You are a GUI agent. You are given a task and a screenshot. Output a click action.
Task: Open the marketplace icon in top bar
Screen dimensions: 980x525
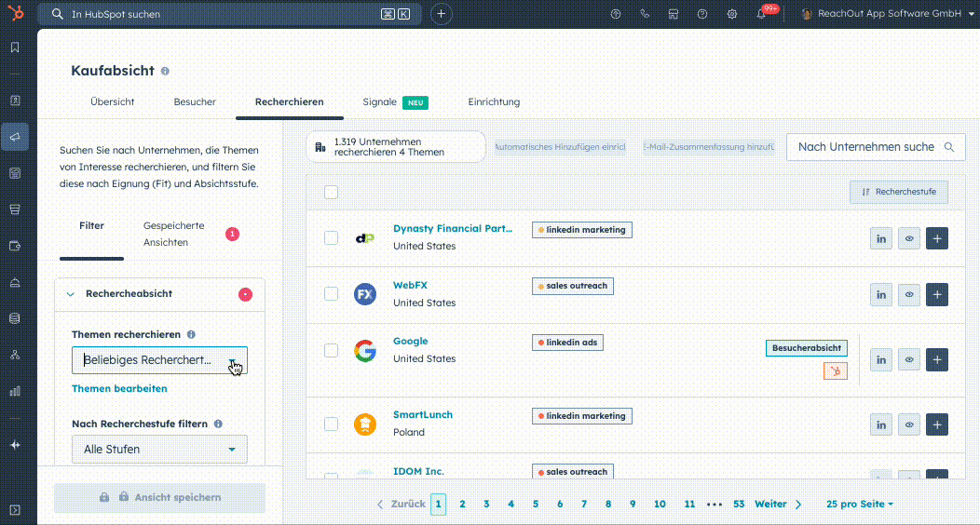point(674,14)
